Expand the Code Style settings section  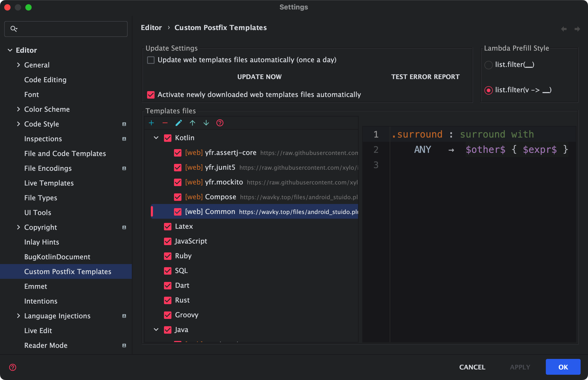click(18, 124)
